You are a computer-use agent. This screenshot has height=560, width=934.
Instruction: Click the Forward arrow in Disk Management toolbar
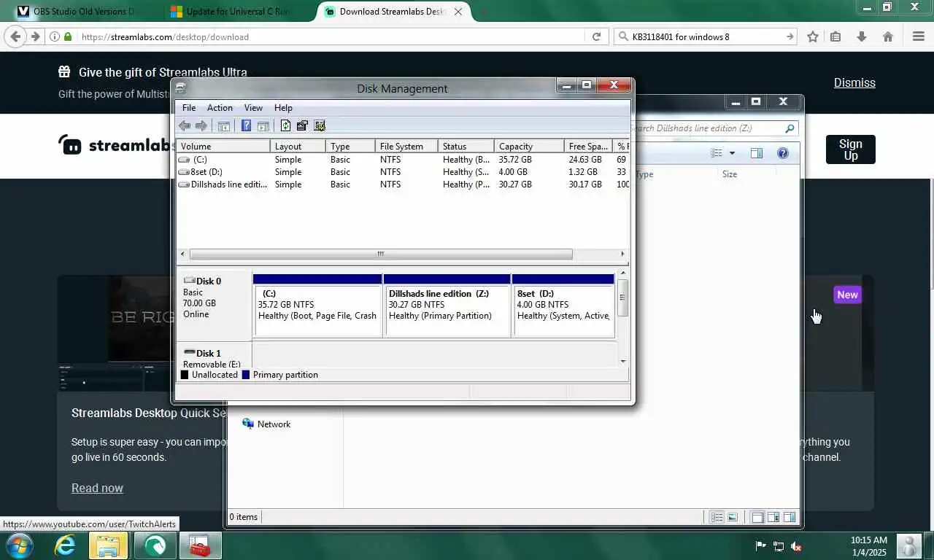[x=201, y=126]
